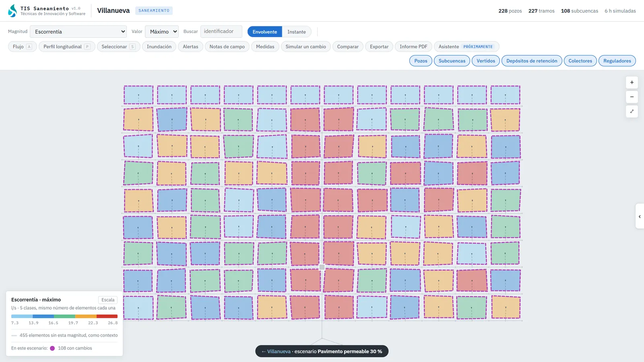The width and height of the screenshot is (644, 362).
Task: Open the Magnitud Escorrentía dropdown
Action: tap(78, 31)
